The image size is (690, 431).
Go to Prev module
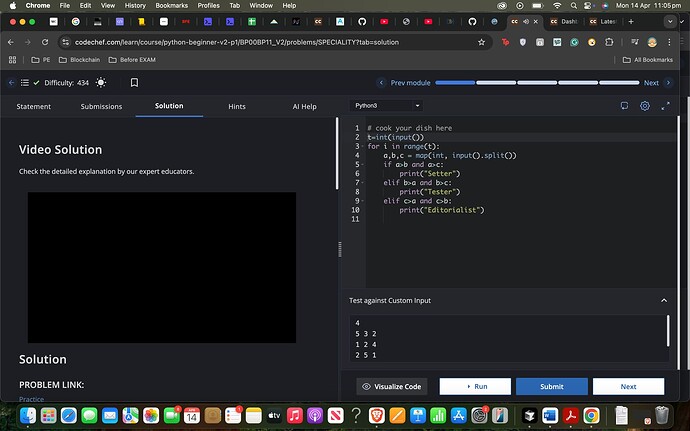click(404, 83)
